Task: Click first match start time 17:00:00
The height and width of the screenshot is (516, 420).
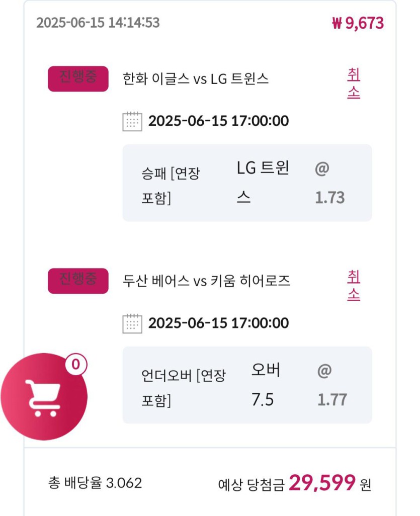Action: pos(260,121)
